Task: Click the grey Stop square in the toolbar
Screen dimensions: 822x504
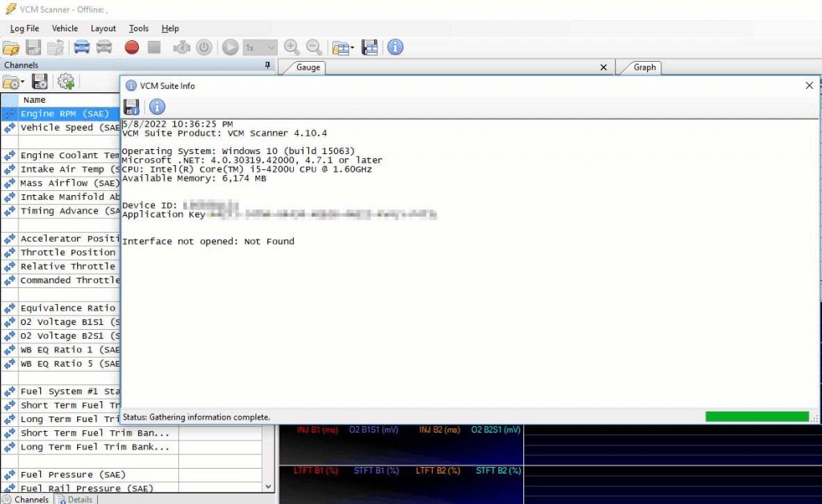Action: pyautogui.click(x=154, y=47)
